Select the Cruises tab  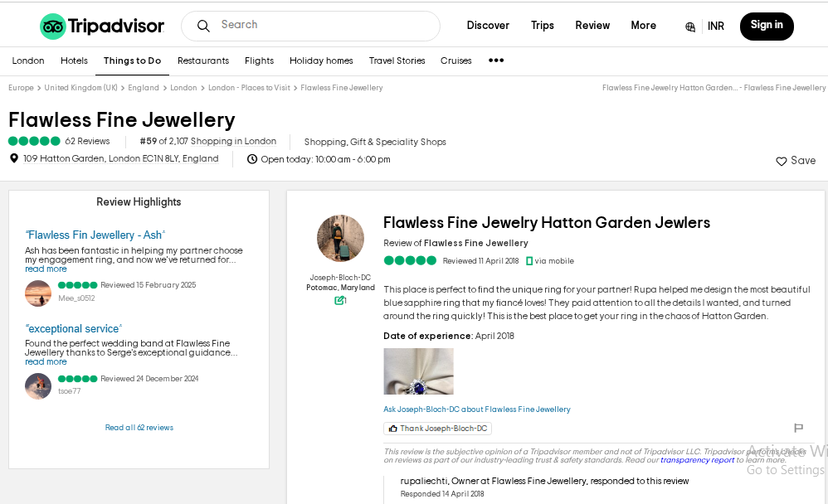click(x=455, y=61)
